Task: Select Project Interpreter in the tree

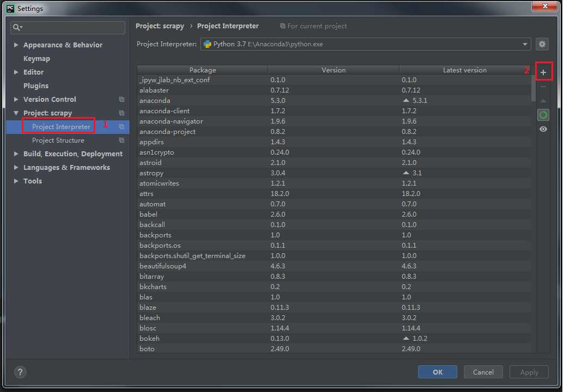Action: [x=61, y=127]
